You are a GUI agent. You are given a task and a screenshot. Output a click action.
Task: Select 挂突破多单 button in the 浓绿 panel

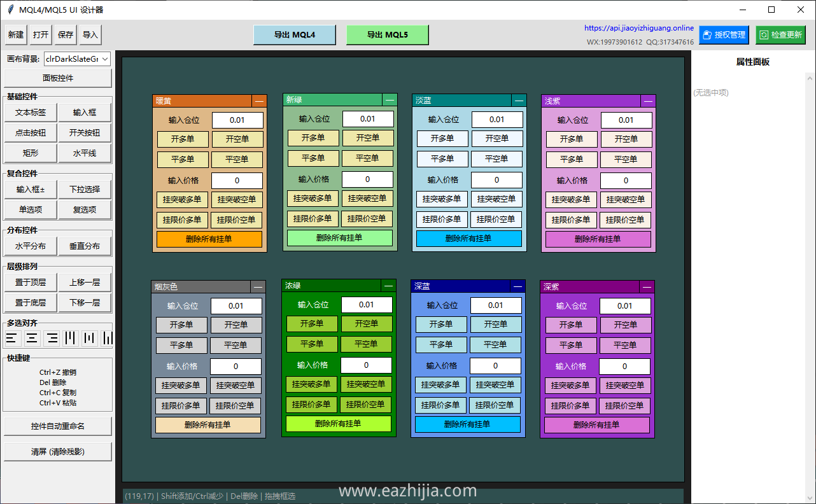click(311, 384)
